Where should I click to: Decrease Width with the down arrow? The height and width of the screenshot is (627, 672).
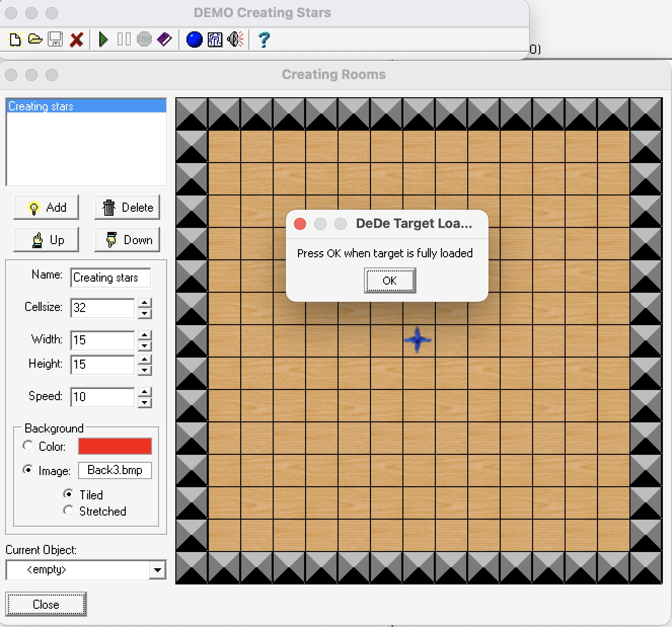[x=145, y=345]
